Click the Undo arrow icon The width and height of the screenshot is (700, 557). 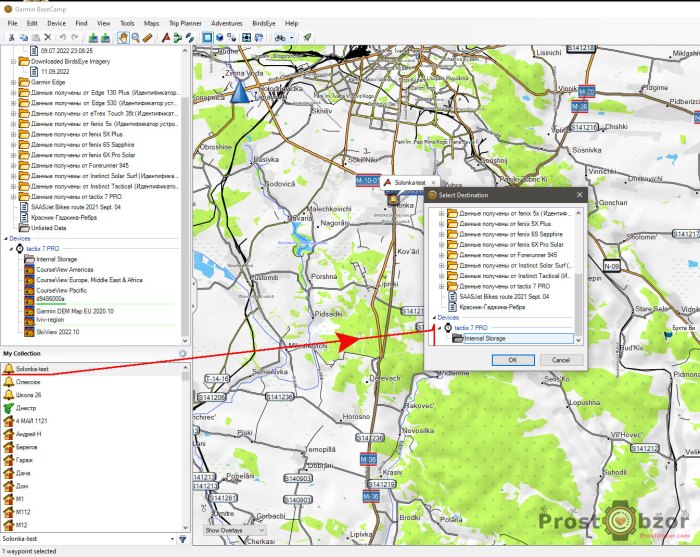pos(63,38)
